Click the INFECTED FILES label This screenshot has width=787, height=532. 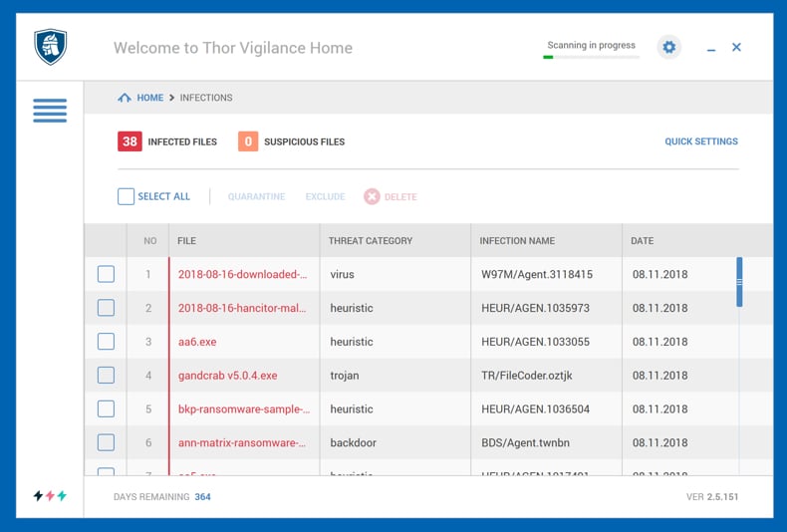(x=182, y=142)
